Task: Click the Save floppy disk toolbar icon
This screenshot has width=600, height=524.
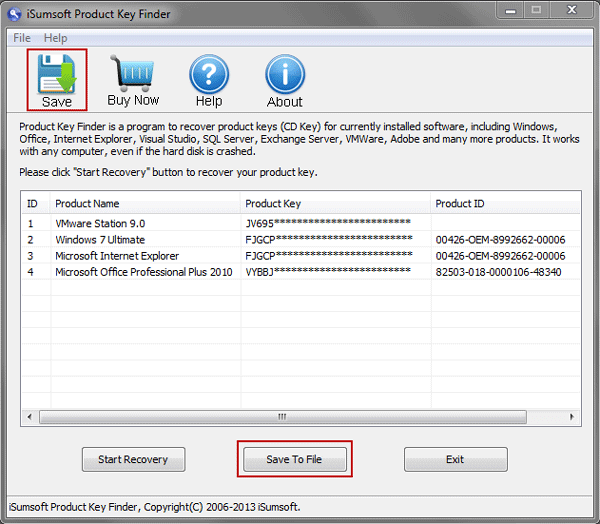Action: (x=57, y=80)
